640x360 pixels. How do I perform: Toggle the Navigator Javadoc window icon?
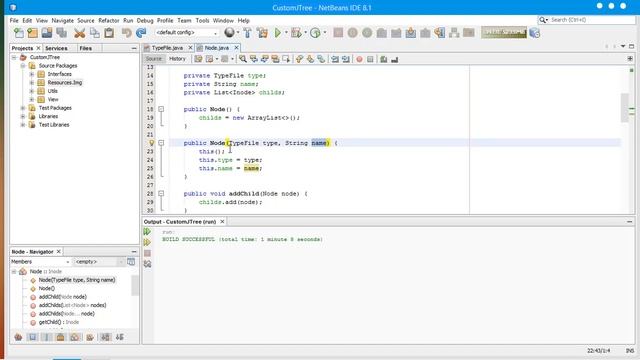(131, 262)
